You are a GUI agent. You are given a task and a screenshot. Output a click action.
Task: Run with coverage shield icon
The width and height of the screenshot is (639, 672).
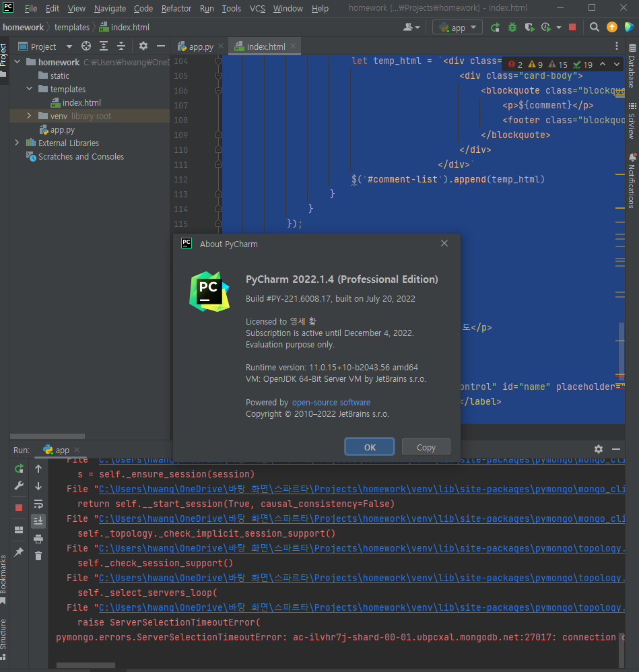click(529, 28)
